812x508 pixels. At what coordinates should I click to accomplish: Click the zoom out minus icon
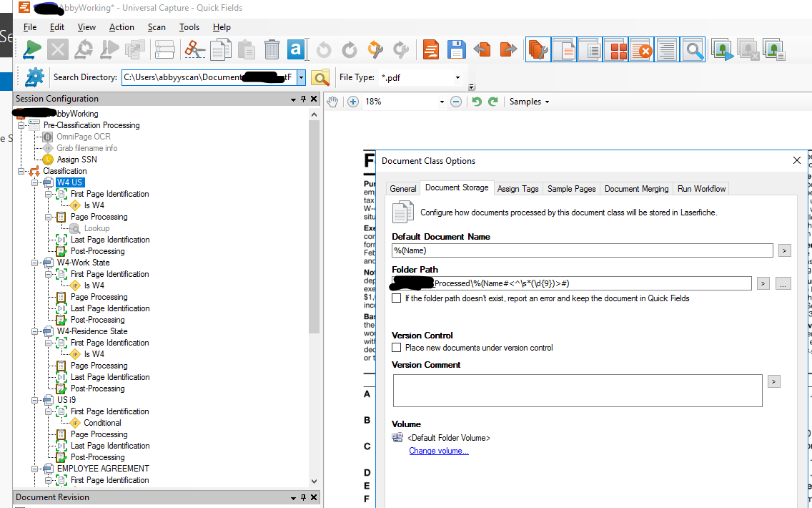tap(456, 102)
